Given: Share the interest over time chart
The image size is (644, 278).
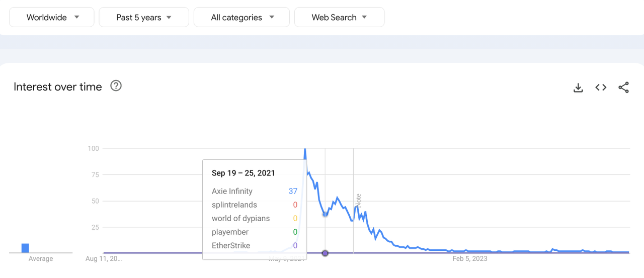Looking at the screenshot, I should coord(623,87).
